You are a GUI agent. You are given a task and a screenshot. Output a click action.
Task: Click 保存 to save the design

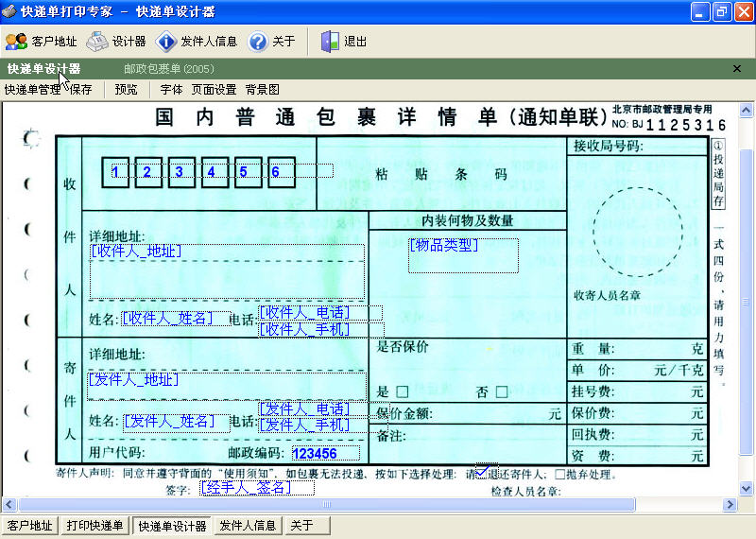(80, 90)
